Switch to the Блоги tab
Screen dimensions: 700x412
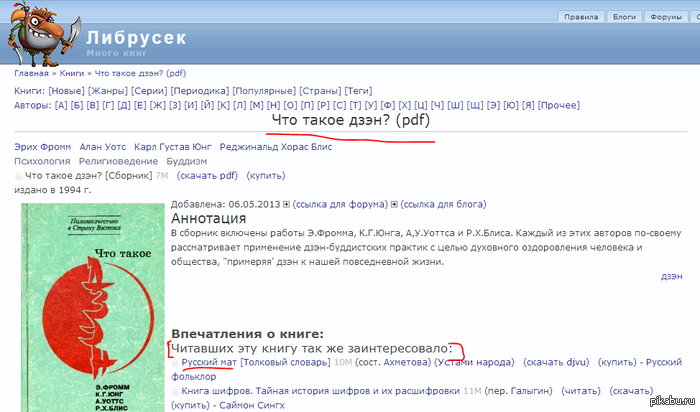point(625,17)
